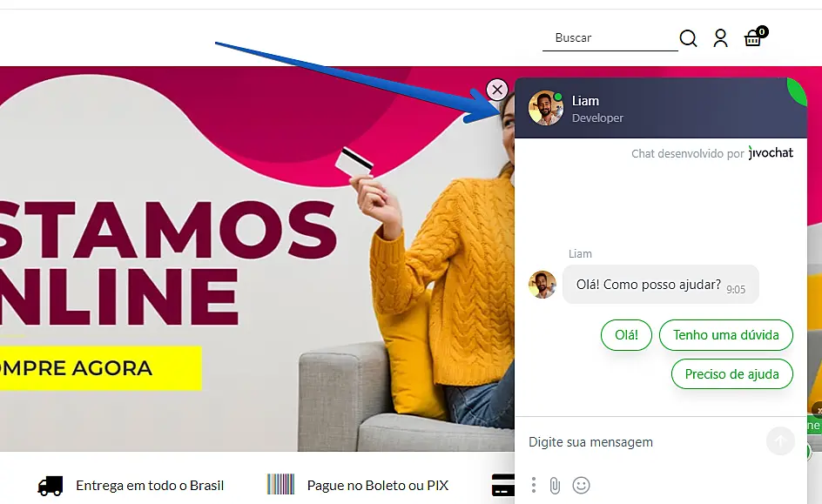Click "Pague no Boleto ou PIX" text
Image resolution: width=822 pixels, height=504 pixels.
[x=377, y=486]
